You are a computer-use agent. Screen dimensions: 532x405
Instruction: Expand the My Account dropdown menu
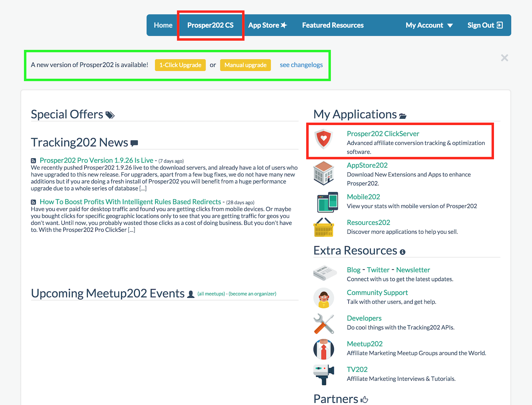coord(429,25)
